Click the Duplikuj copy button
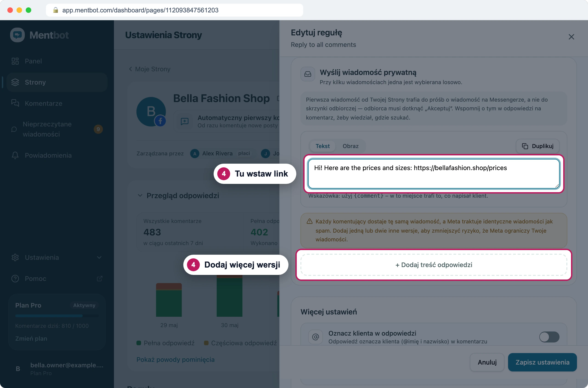The width and height of the screenshot is (588, 388). click(x=537, y=146)
